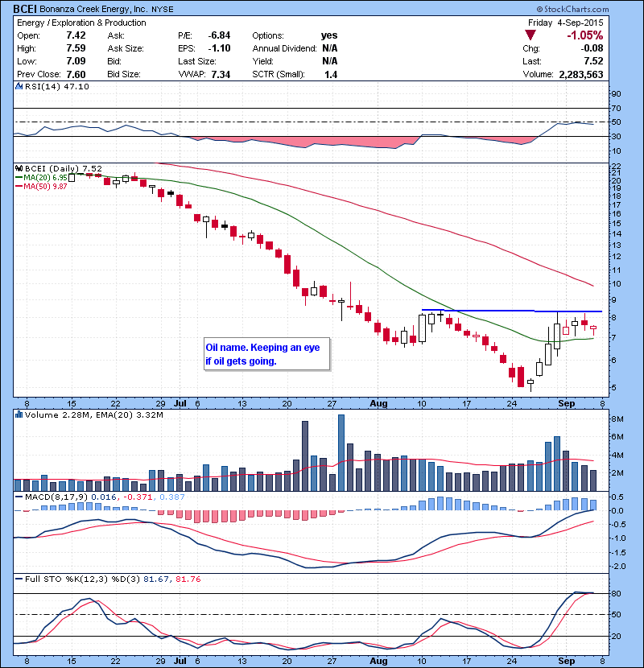Click the Bid Size label
This screenshot has width=644, height=668.
coord(124,74)
